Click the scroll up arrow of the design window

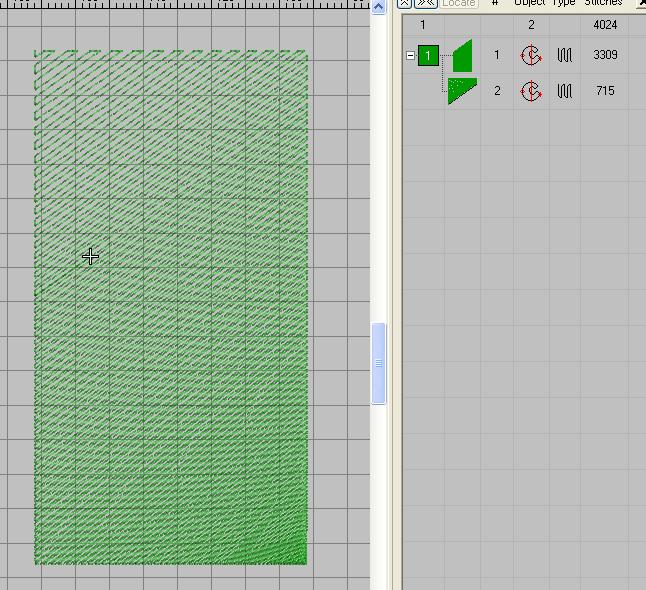379,7
